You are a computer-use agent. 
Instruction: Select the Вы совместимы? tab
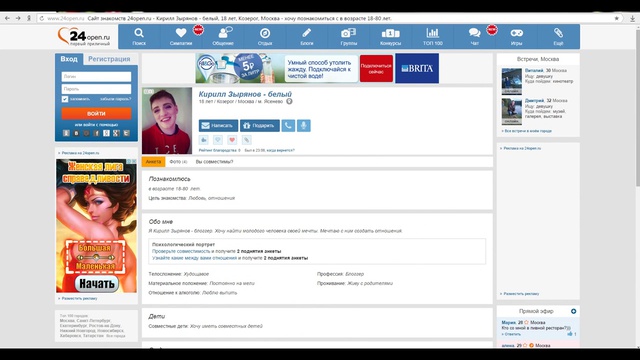pyautogui.click(x=214, y=162)
